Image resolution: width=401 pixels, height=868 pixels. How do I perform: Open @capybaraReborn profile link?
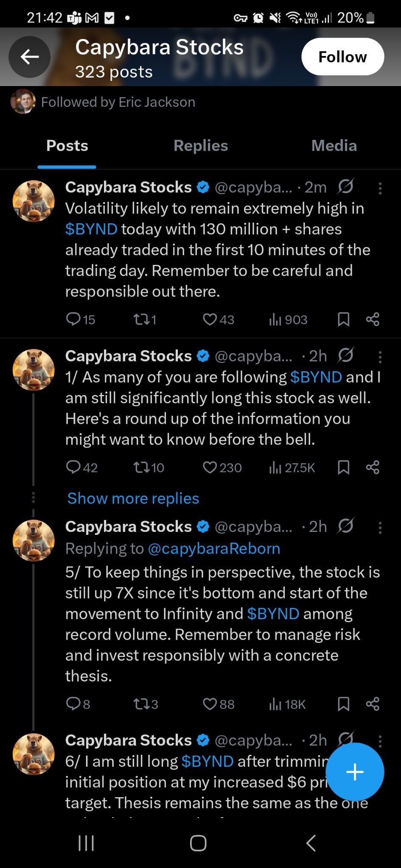click(x=214, y=549)
